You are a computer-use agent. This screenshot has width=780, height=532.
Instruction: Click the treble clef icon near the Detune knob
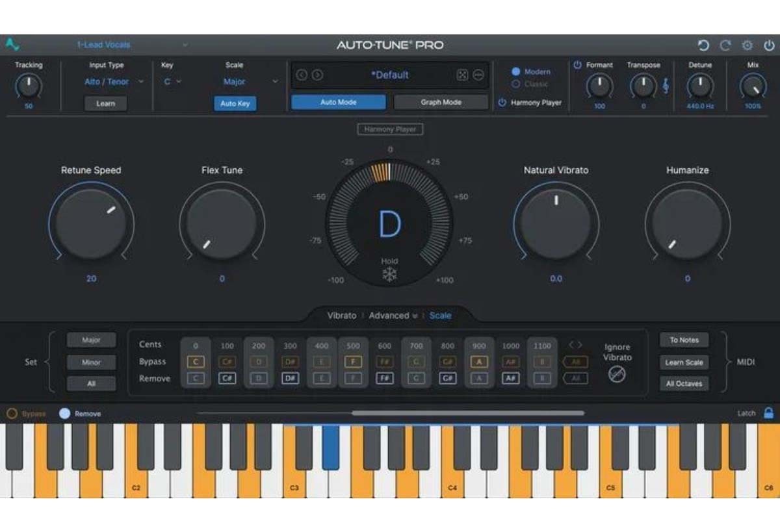665,86
